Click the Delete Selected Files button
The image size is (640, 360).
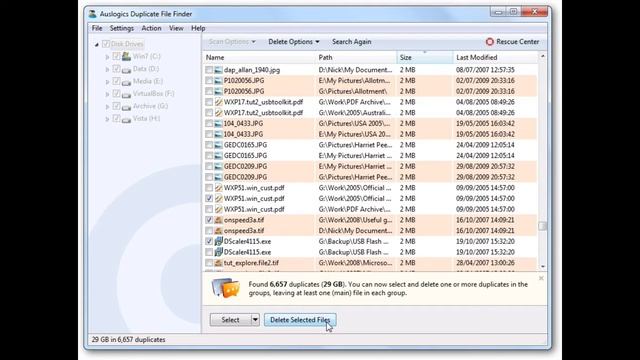[x=300, y=320]
